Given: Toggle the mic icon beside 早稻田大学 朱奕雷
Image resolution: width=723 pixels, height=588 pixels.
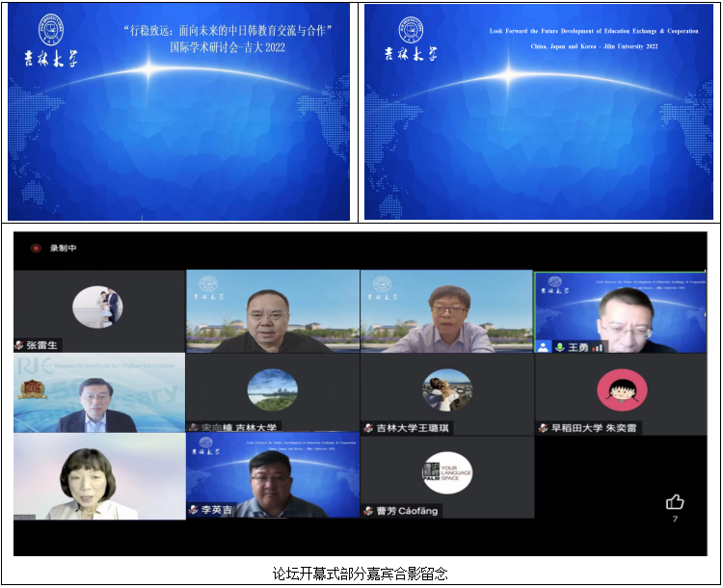Looking at the screenshot, I should (x=543, y=427).
